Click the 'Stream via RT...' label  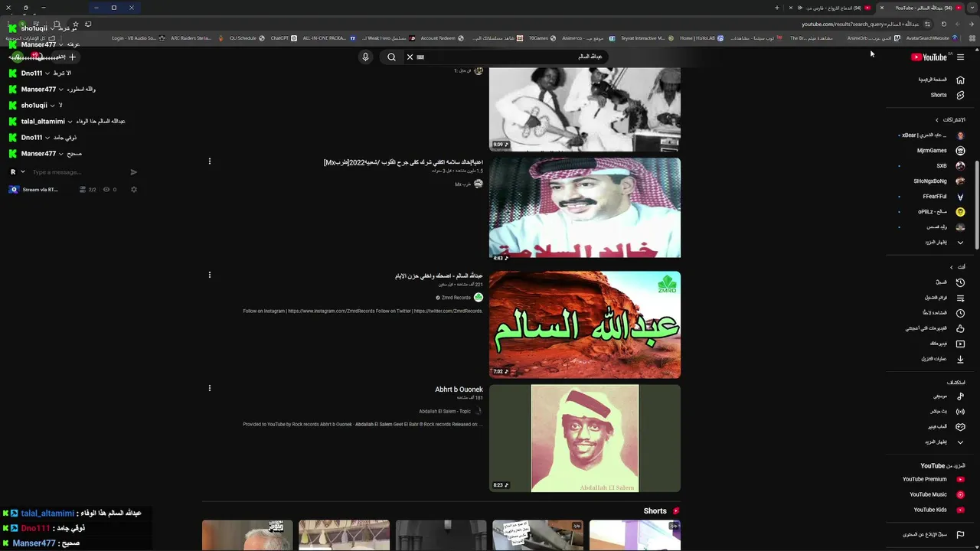[x=40, y=190]
